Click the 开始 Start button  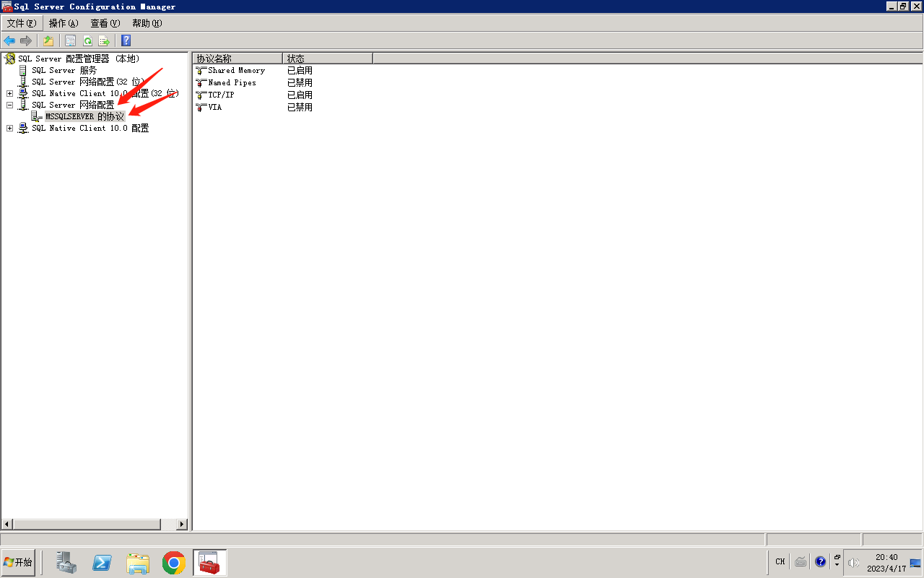pos(19,562)
